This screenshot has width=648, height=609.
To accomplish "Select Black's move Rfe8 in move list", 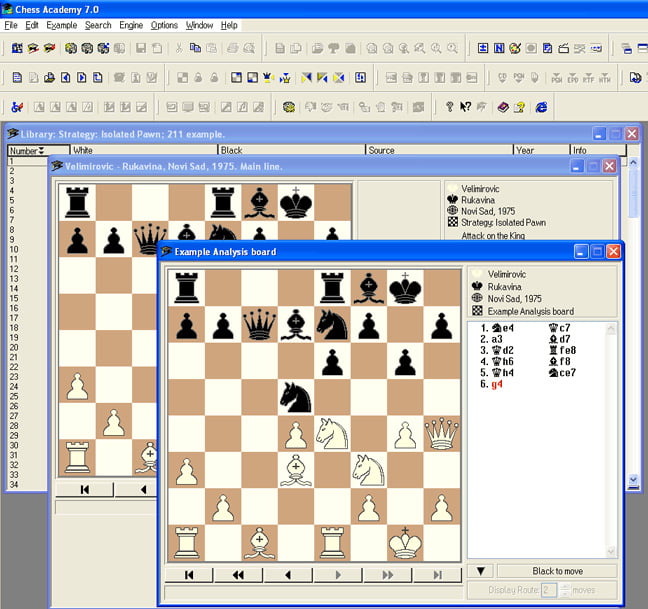I will coord(562,350).
